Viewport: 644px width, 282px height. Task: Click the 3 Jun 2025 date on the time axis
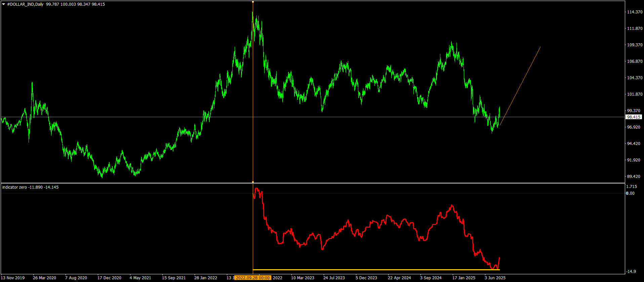click(x=495, y=278)
